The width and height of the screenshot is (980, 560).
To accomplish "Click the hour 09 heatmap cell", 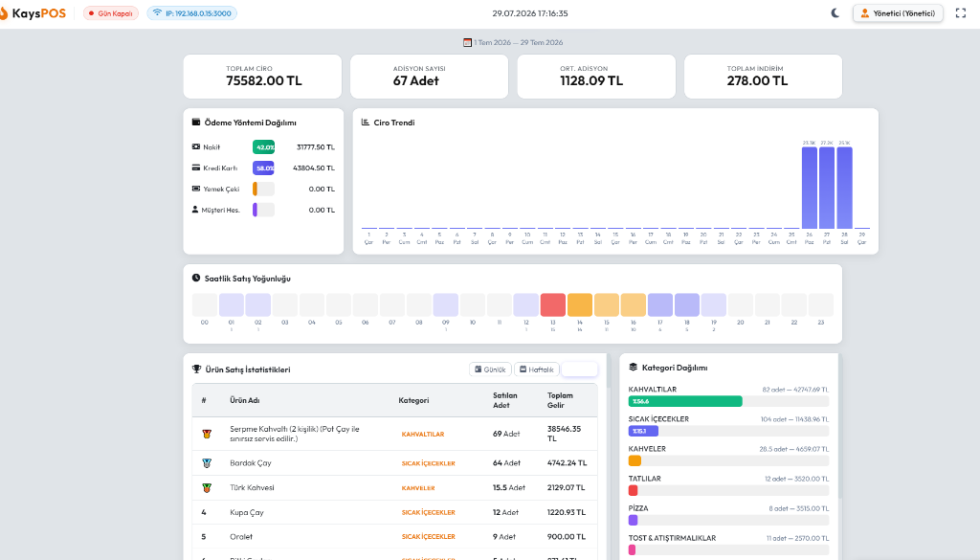I will coord(446,304).
